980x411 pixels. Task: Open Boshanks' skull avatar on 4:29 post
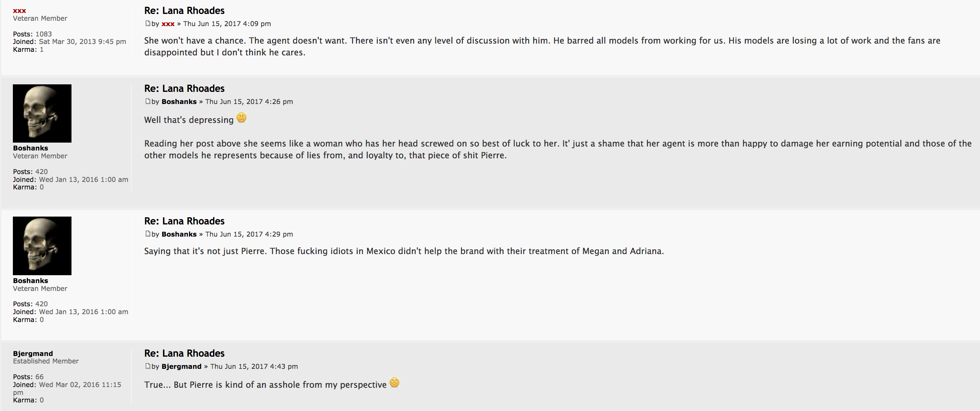[x=42, y=246]
